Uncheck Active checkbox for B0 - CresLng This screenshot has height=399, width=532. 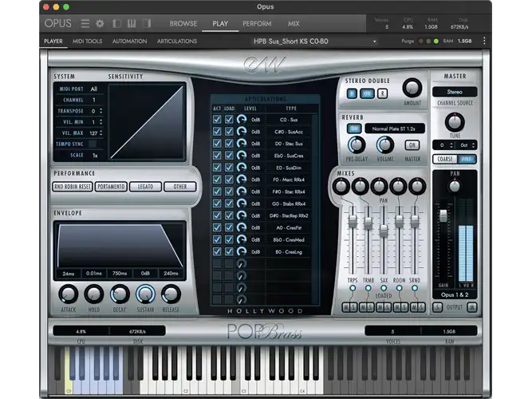(x=217, y=251)
